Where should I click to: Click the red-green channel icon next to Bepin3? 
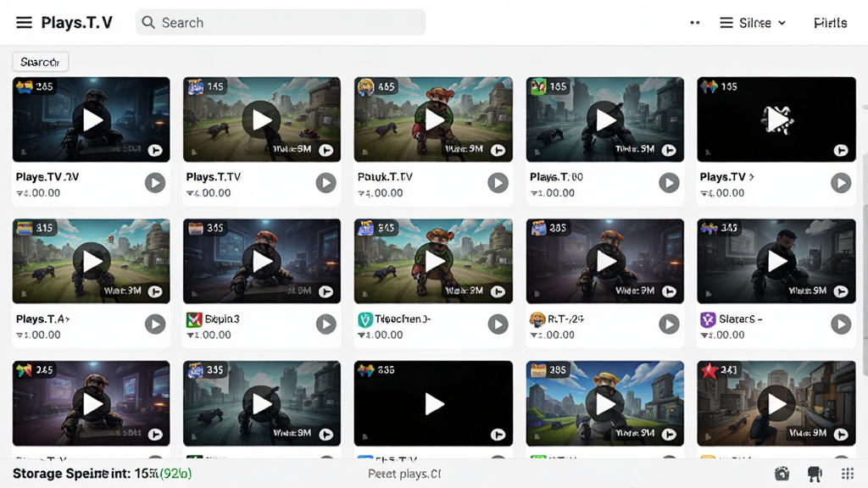tap(194, 319)
